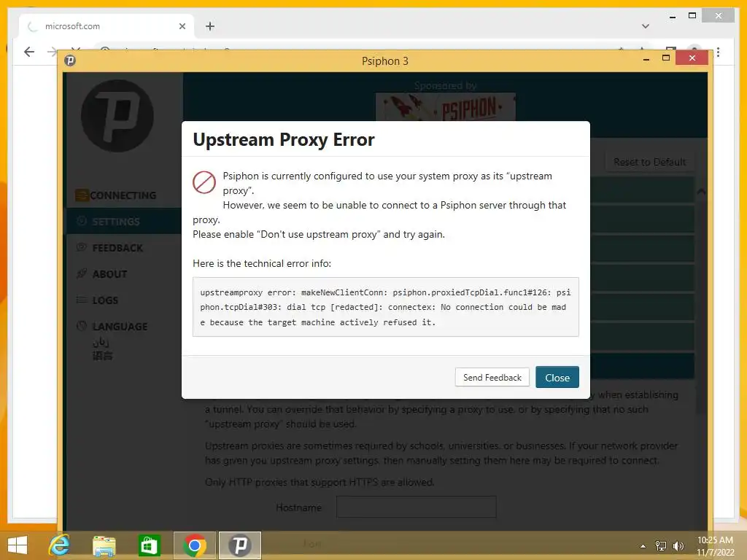Select Settings in the Psiphon sidebar
Image resolution: width=747 pixels, height=560 pixels.
pos(123,222)
